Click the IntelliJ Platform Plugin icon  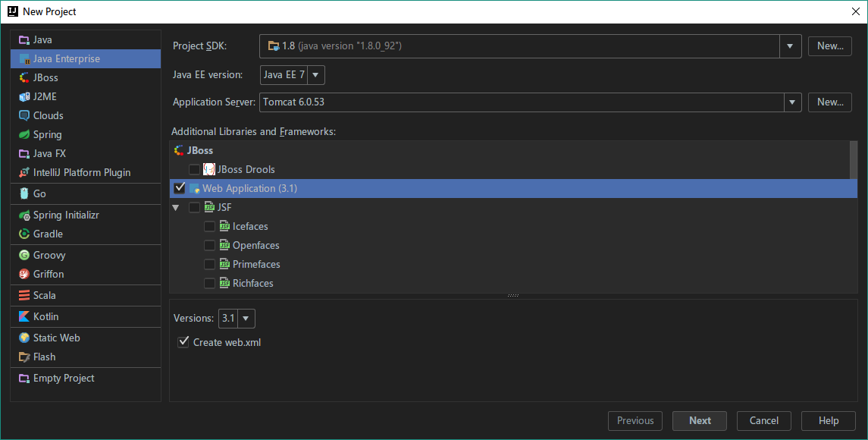(24, 172)
